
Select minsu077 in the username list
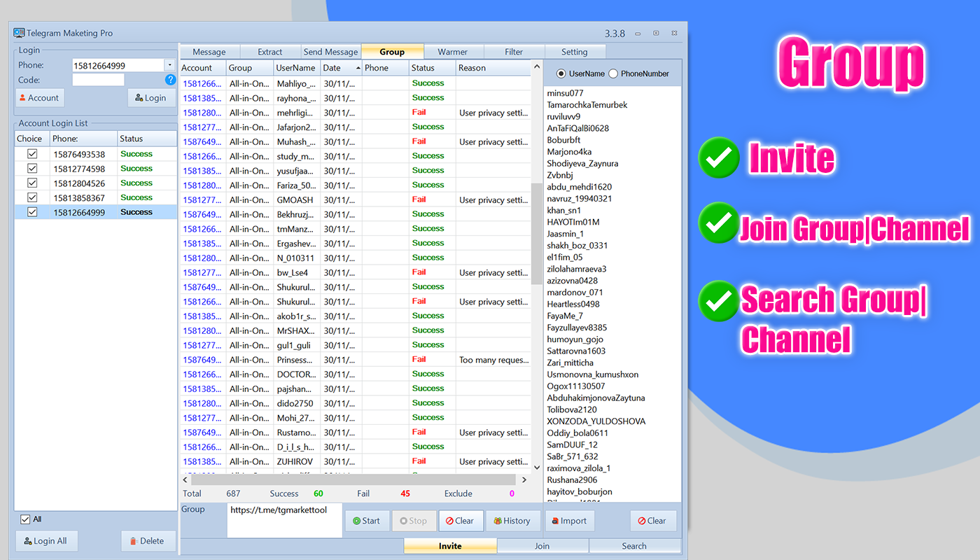click(x=565, y=93)
